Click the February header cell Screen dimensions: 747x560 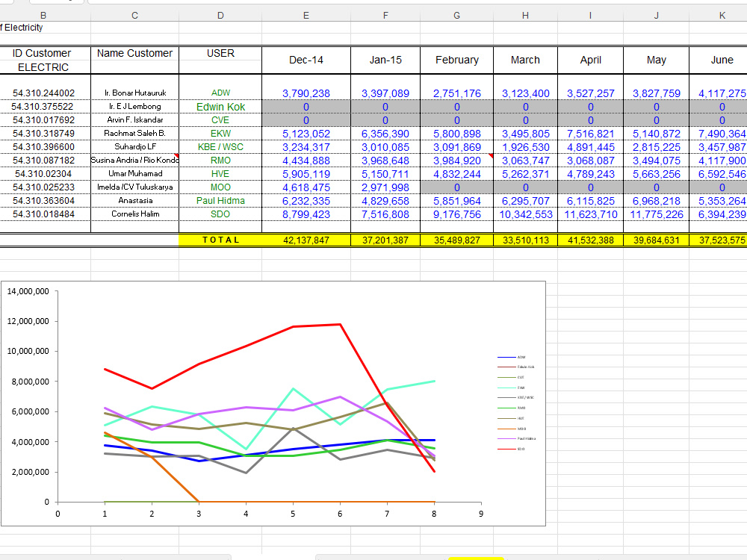pos(456,60)
